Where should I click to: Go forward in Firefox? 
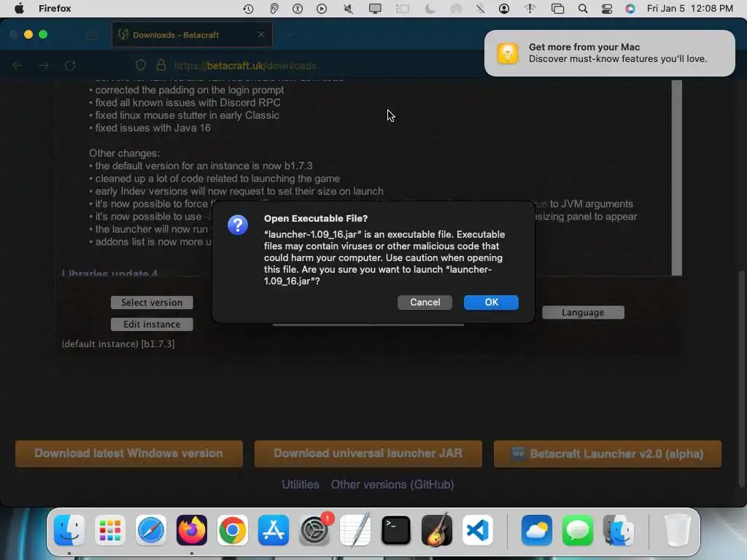coord(44,66)
